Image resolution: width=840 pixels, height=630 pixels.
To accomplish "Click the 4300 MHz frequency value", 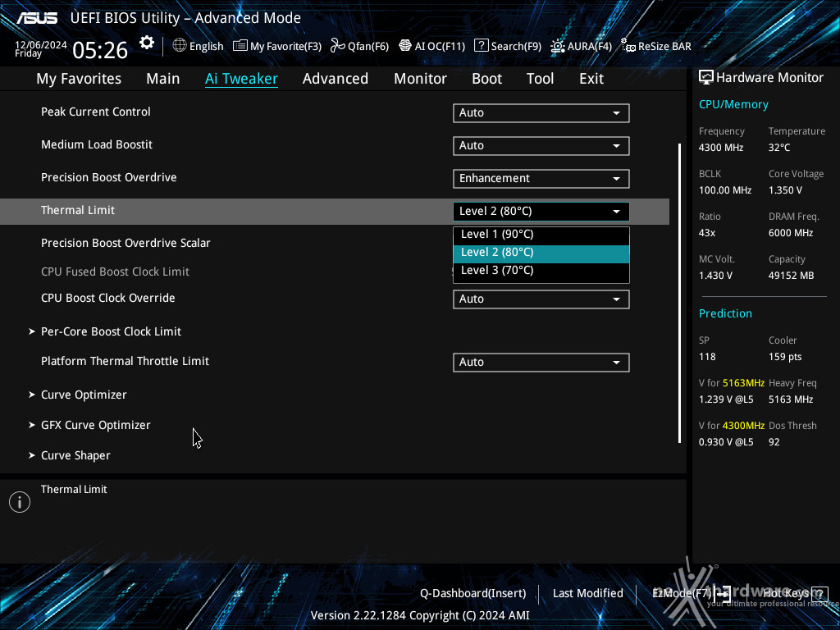I will pyautogui.click(x=721, y=148).
